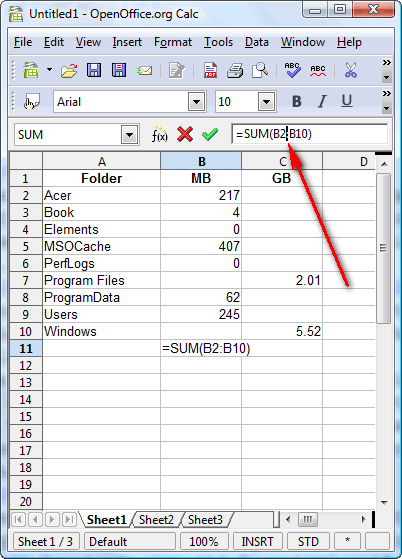Run the Spelling check icon
The width and height of the screenshot is (402, 559).
click(292, 70)
